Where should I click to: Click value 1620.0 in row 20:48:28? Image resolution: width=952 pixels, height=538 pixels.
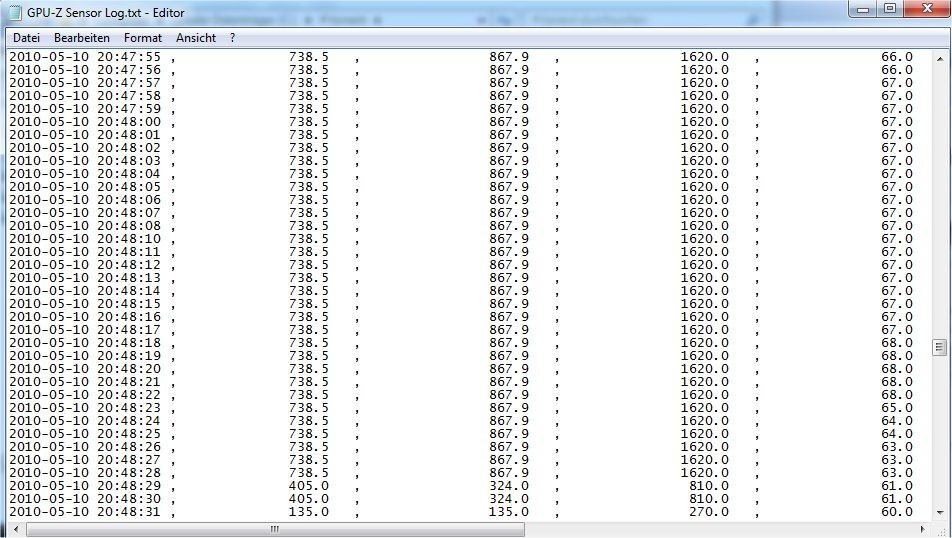tap(705, 473)
